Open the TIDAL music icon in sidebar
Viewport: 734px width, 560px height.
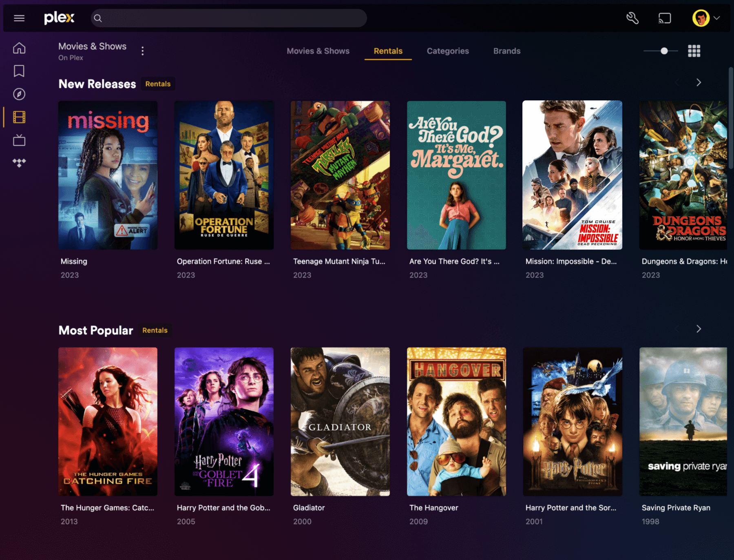pyautogui.click(x=19, y=163)
